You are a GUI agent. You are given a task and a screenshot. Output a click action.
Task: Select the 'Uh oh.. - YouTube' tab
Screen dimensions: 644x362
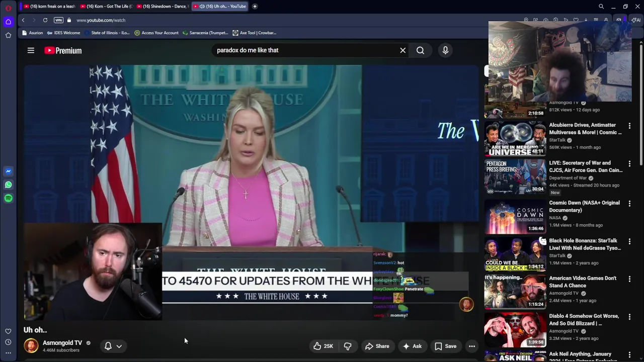click(219, 6)
